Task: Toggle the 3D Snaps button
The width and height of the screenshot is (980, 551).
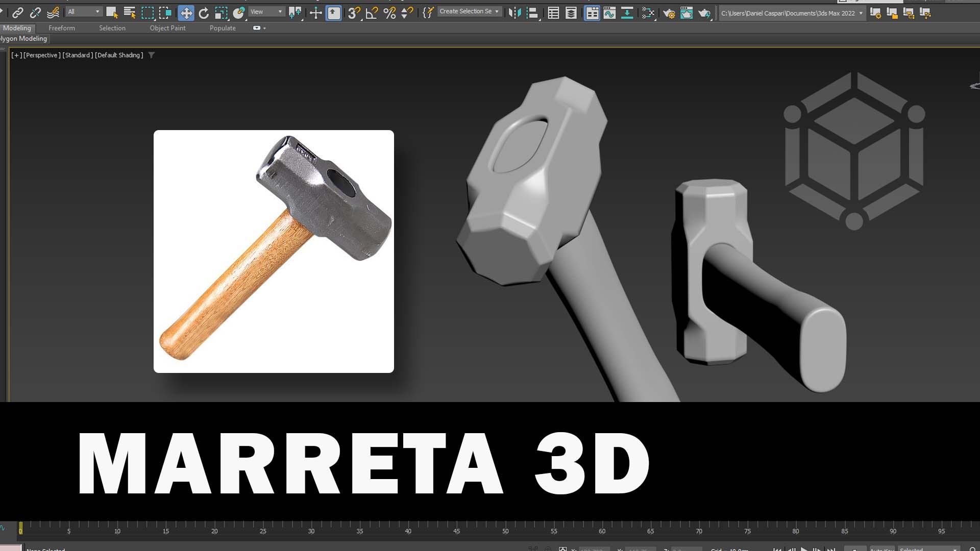Action: [x=354, y=13]
